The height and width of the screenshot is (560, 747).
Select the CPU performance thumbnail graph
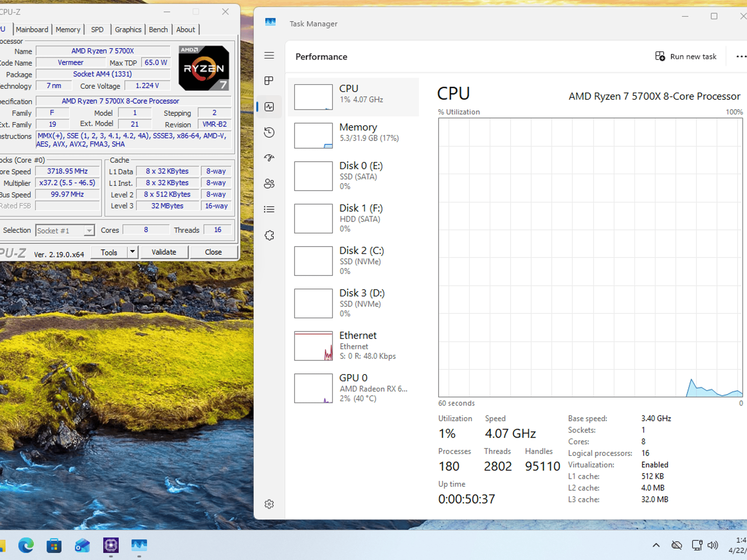pyautogui.click(x=313, y=97)
